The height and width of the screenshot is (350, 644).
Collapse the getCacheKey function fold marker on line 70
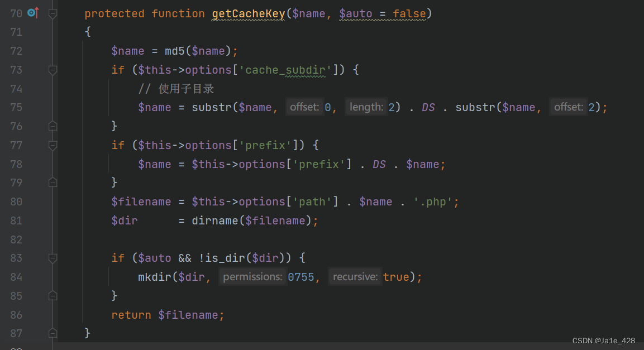tap(53, 14)
